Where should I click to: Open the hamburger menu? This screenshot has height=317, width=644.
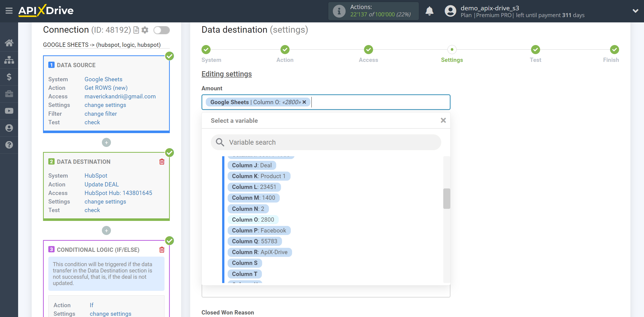9,11
